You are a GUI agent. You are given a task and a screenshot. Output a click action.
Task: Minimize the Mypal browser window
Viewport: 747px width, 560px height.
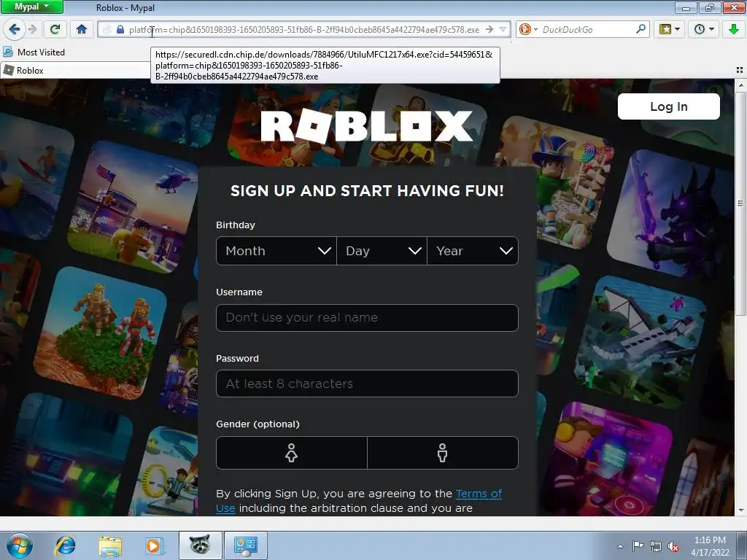[686, 7]
